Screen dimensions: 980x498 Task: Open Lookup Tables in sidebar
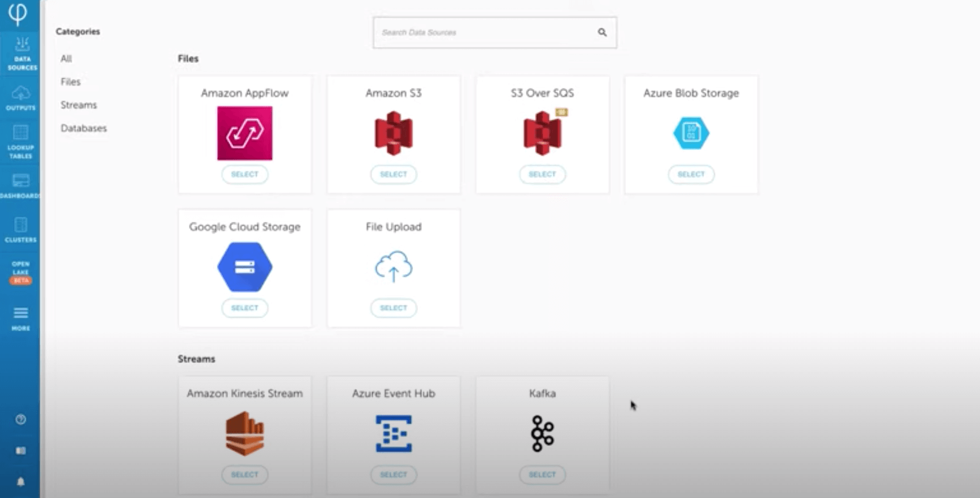[x=20, y=142]
